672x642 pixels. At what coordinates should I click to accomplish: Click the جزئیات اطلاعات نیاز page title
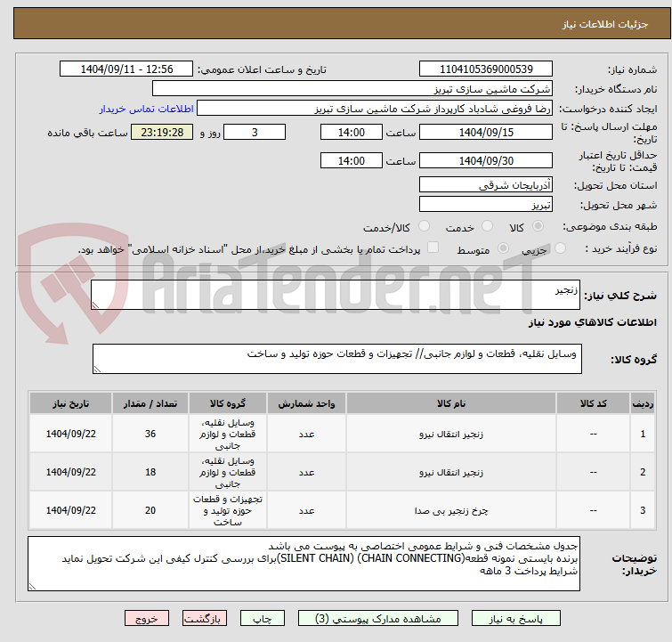[x=605, y=24]
